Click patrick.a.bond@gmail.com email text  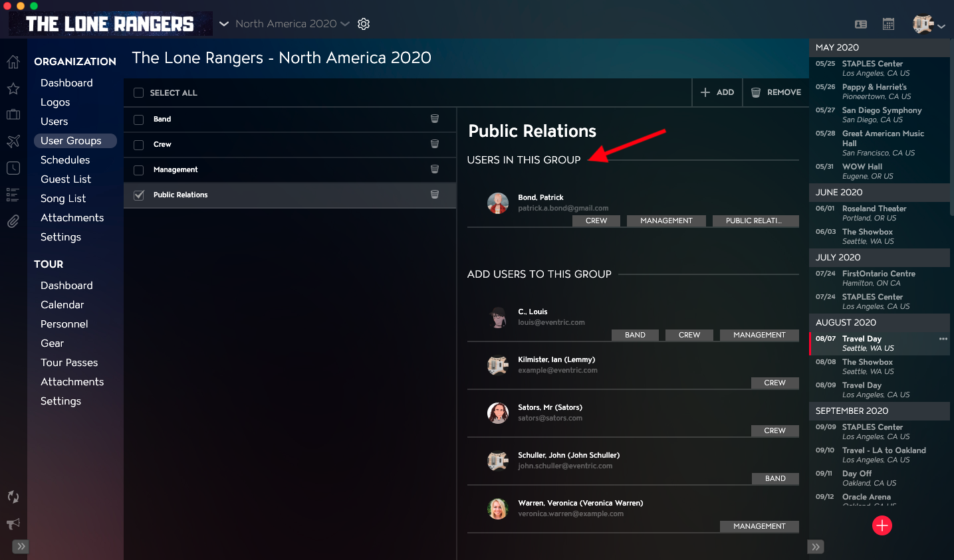click(x=563, y=209)
